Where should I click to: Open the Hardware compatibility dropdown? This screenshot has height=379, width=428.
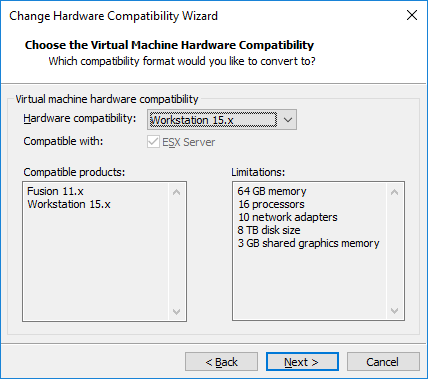click(222, 120)
